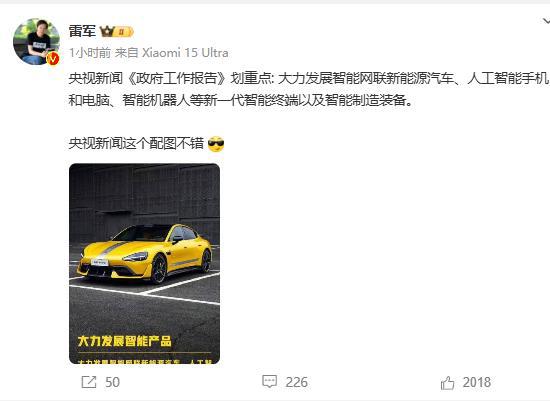Open the 1小时前 post timestamp
Image resolution: width=550 pixels, height=401 pixels.
tap(90, 53)
